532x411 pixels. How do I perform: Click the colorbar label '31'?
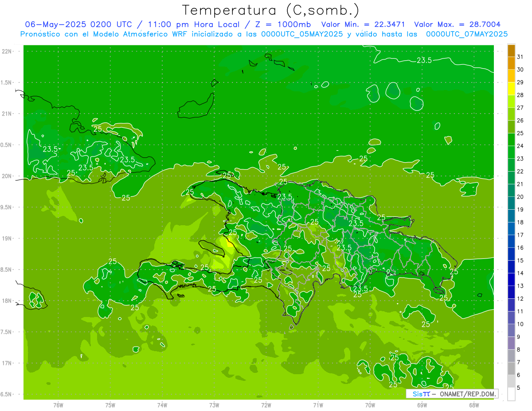click(520, 57)
